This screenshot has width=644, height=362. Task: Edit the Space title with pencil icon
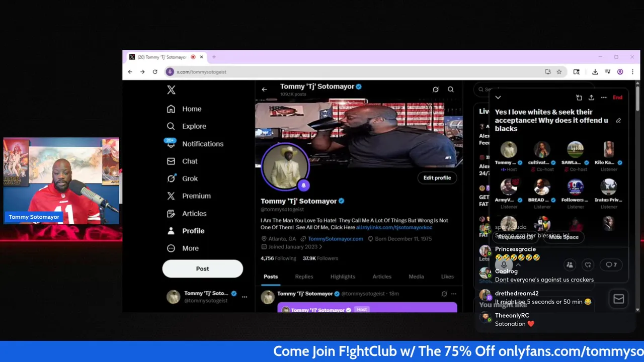click(x=618, y=121)
